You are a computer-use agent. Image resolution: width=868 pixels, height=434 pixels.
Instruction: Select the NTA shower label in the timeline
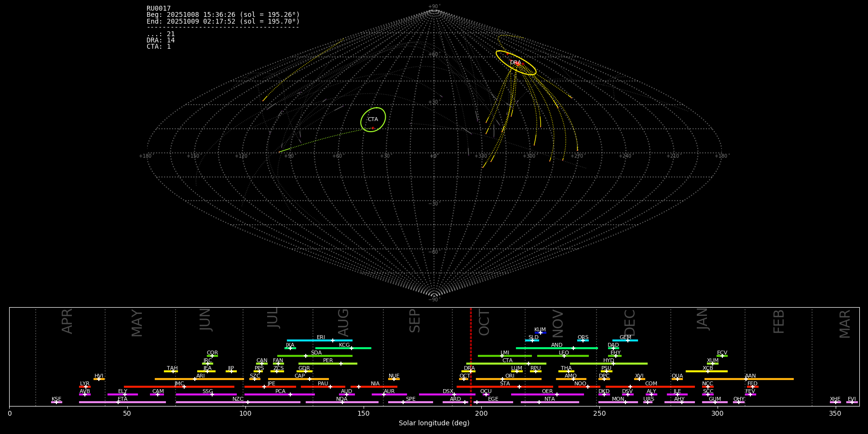click(549, 399)
